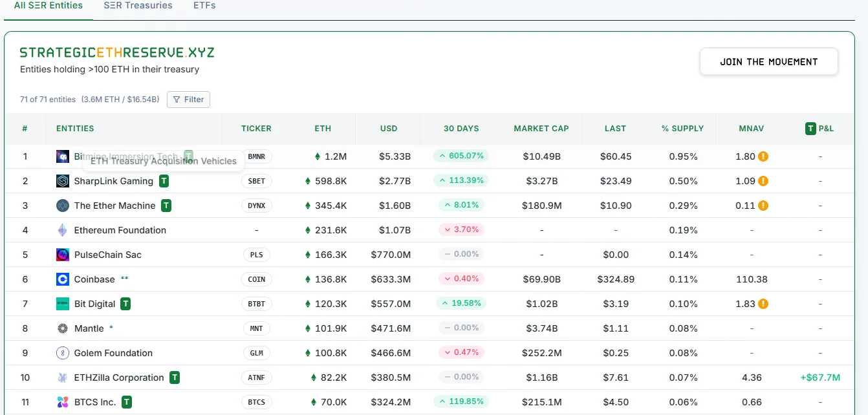Open the Ethereum Foundation entity link
The width and height of the screenshot is (868, 415).
coord(120,230)
